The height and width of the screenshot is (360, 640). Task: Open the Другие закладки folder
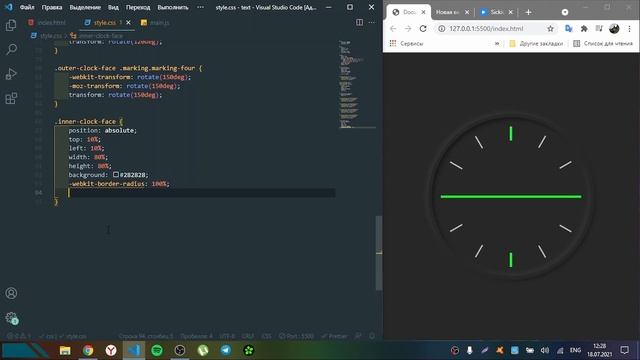[536, 43]
